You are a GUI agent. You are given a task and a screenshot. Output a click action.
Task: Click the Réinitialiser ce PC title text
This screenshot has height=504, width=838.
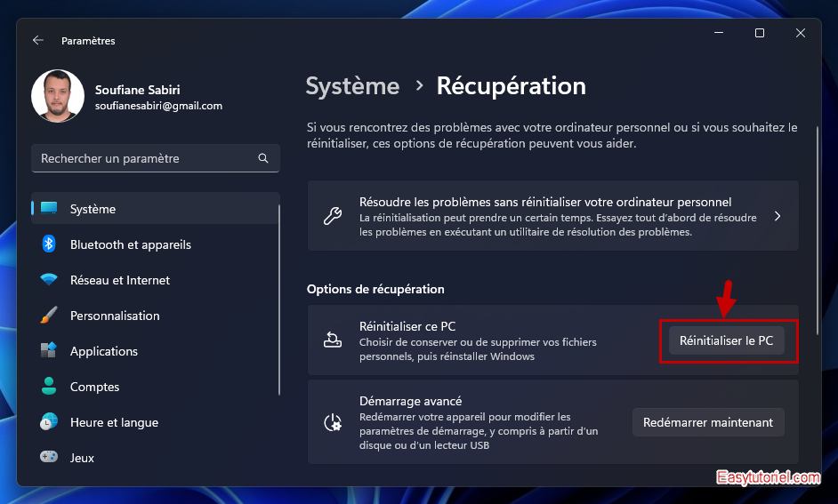click(407, 326)
